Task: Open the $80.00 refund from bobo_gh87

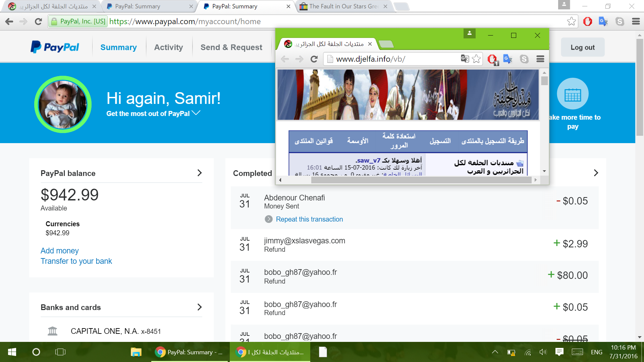Action: 415,277
